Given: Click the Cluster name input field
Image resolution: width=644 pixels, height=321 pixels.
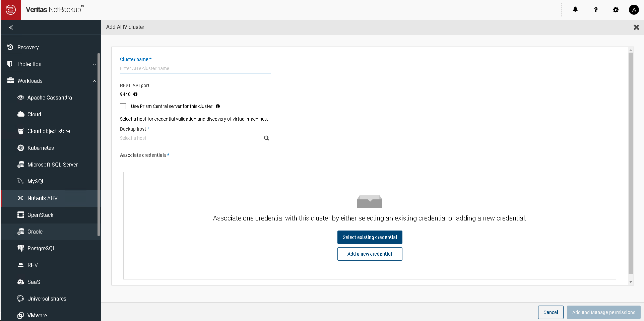Looking at the screenshot, I should [195, 68].
